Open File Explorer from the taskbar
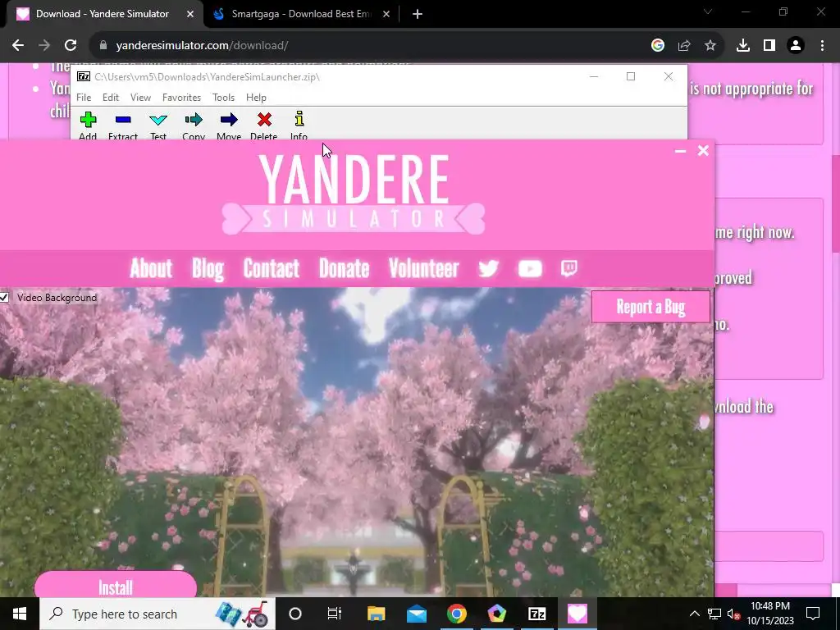Image resolution: width=840 pixels, height=630 pixels. [x=376, y=614]
